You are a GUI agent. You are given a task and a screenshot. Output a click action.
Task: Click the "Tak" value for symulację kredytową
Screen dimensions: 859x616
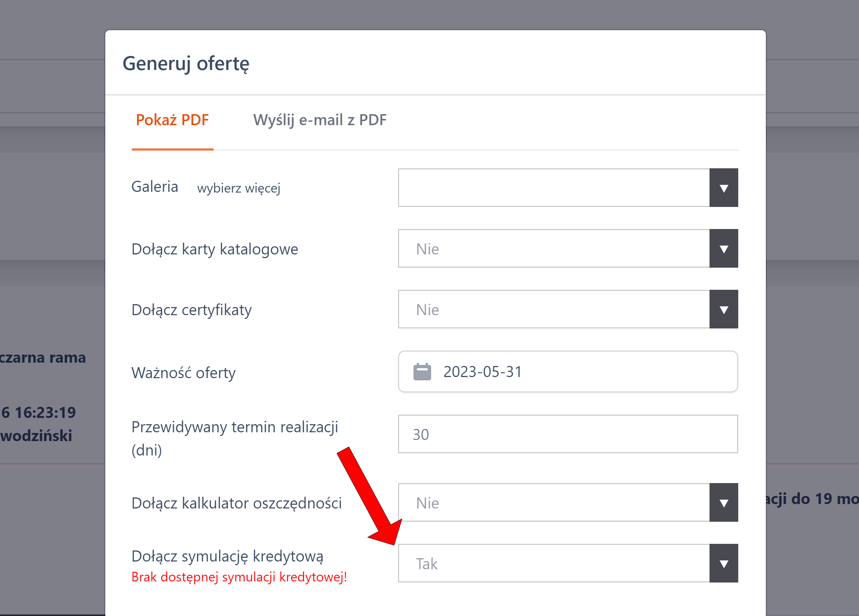[x=427, y=564]
